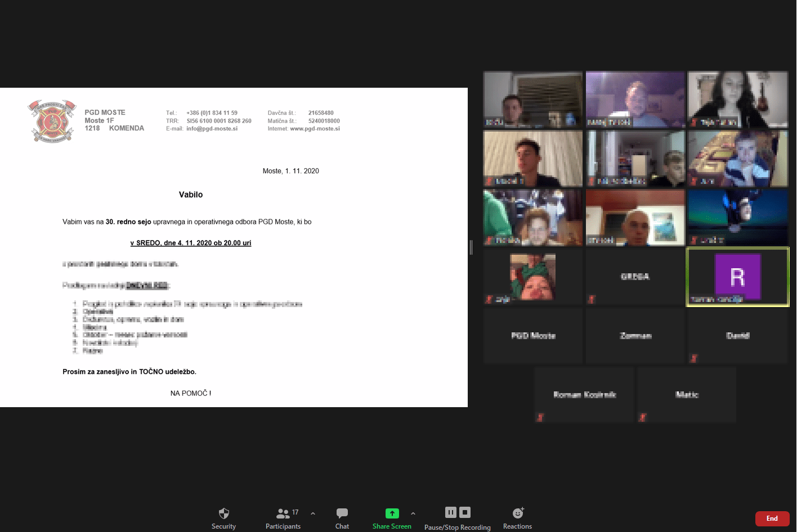Select the Zorman participant tile
This screenshot has width=797, height=532.
click(x=635, y=336)
